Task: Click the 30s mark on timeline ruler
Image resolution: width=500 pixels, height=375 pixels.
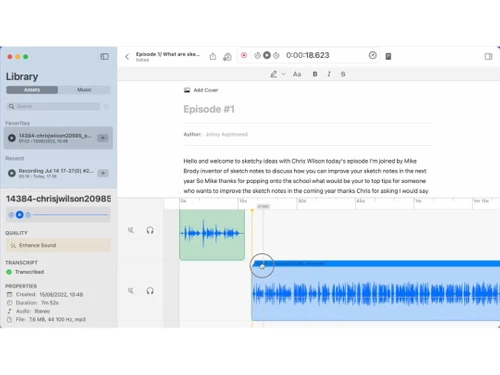Action: [302, 201]
